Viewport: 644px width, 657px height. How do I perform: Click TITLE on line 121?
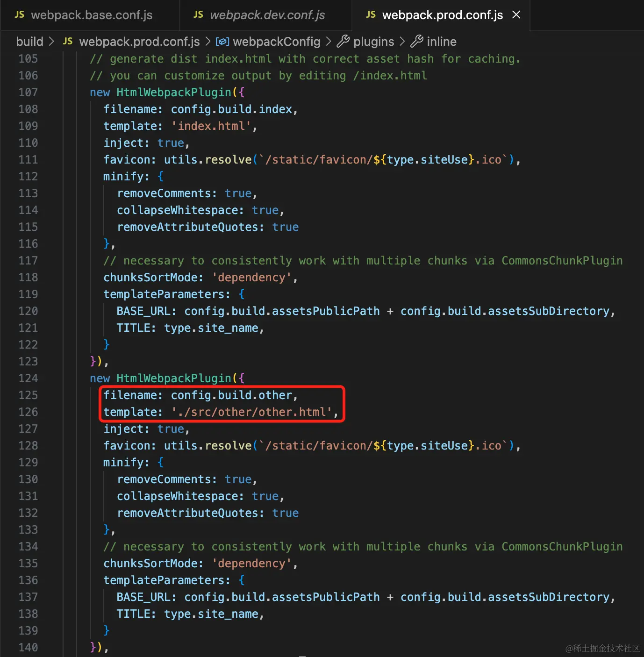tap(134, 328)
